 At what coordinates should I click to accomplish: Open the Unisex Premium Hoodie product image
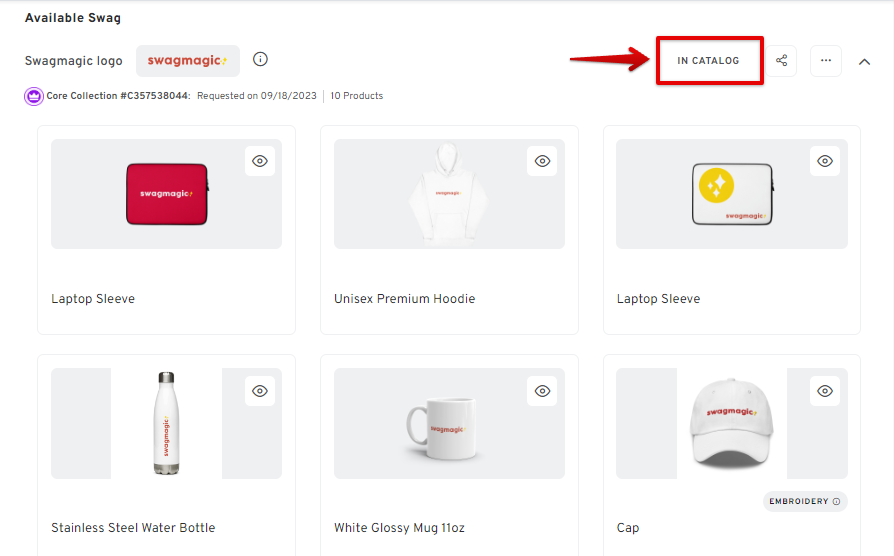(x=449, y=194)
